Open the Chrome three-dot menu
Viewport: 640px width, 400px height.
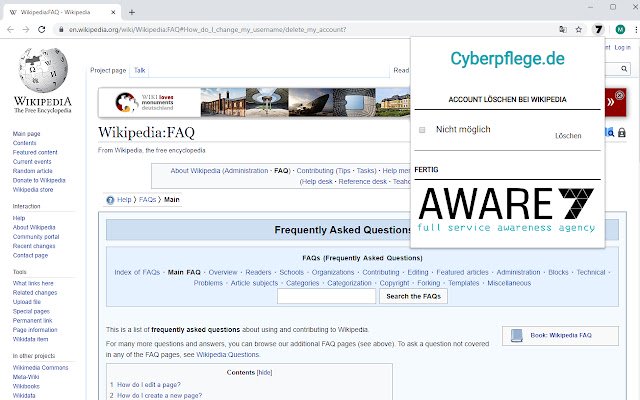[x=636, y=29]
